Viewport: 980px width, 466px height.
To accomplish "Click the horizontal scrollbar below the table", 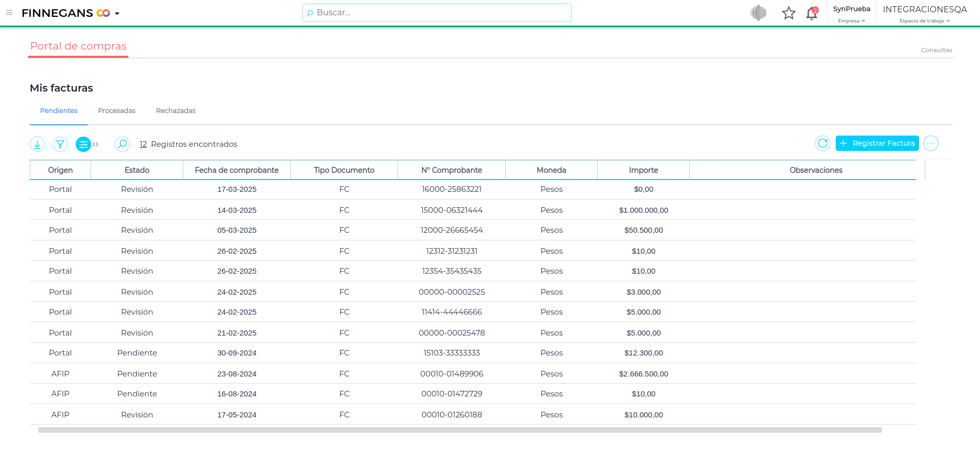I will click(x=460, y=430).
